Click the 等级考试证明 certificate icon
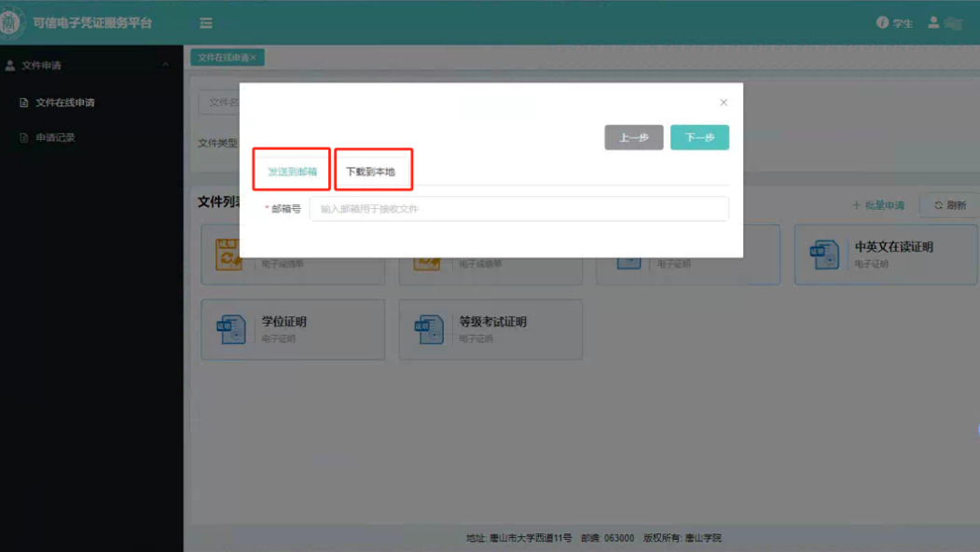 coord(428,329)
